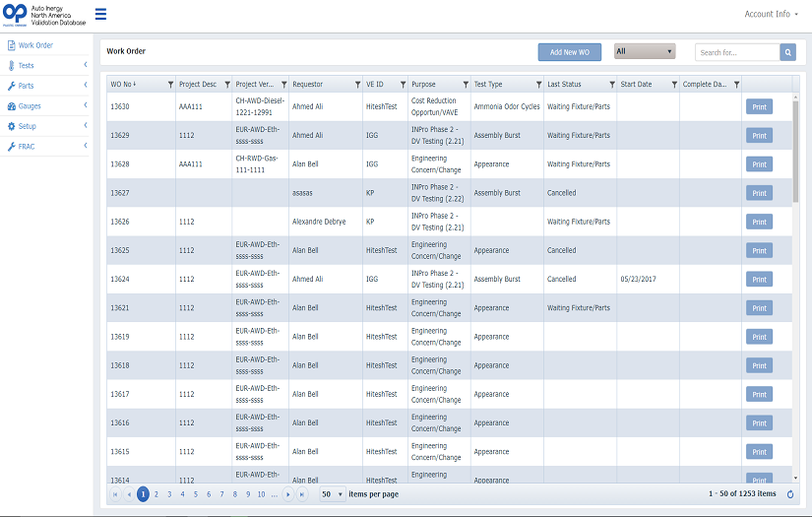Expand the Setup sidebar chevron
Screen dimensions: 812x517
tap(86, 125)
